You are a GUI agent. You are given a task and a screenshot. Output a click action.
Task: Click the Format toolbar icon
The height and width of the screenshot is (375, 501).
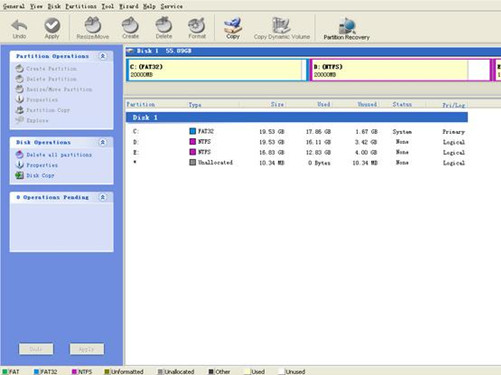197,29
